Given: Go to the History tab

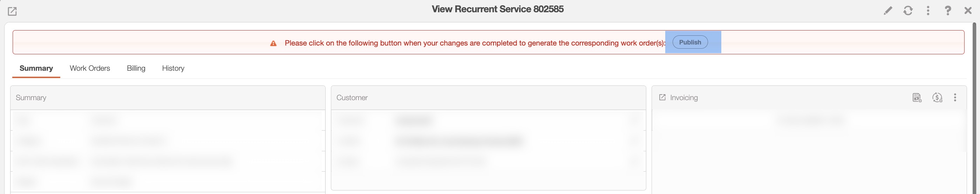Looking at the screenshot, I should (x=173, y=69).
